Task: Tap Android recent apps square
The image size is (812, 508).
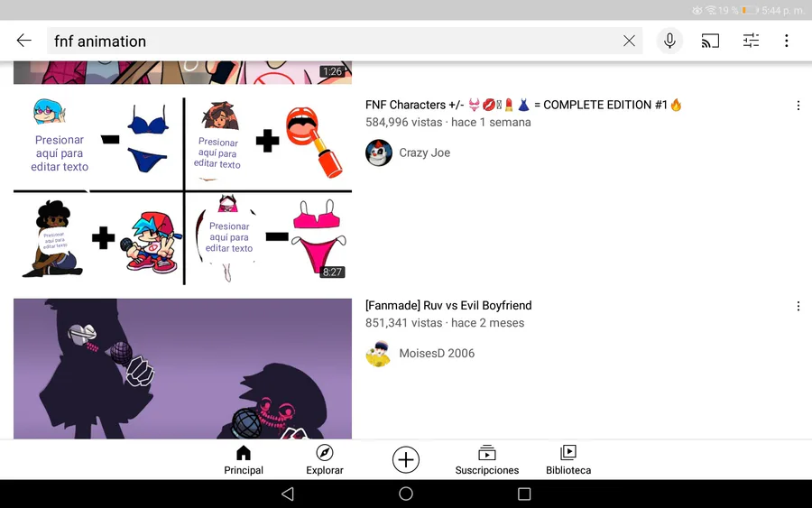Action: (524, 494)
